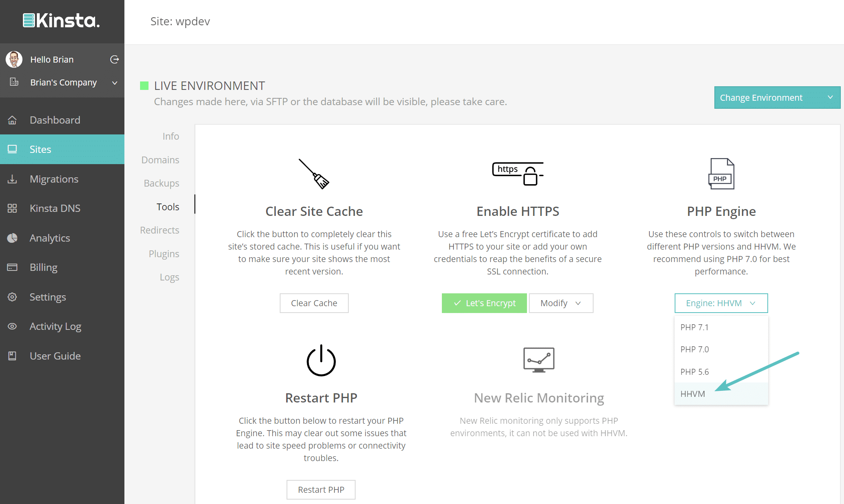
Task: Switch to the Redirects tab
Action: click(159, 230)
